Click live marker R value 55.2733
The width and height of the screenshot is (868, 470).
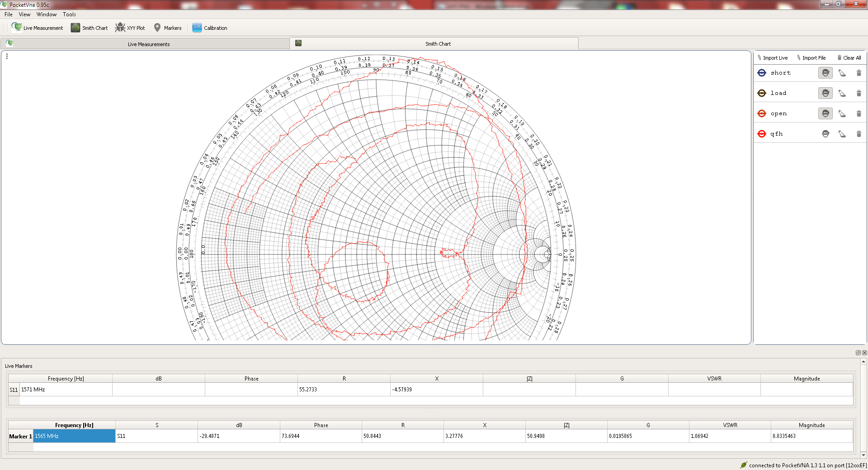pos(344,390)
